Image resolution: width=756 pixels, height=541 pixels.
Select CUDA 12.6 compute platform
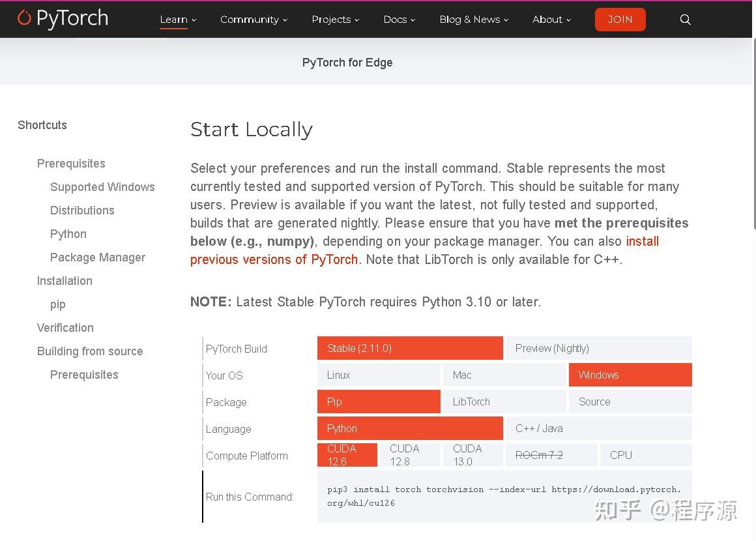click(347, 455)
